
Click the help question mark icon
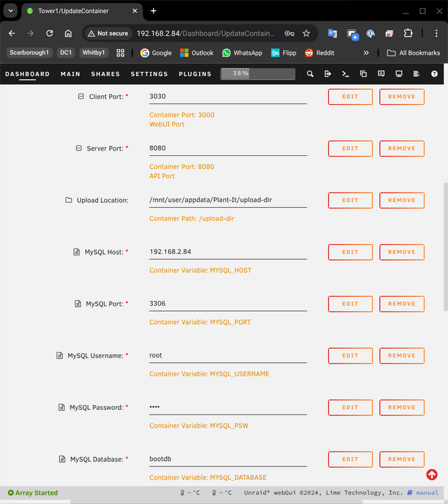pos(434,74)
